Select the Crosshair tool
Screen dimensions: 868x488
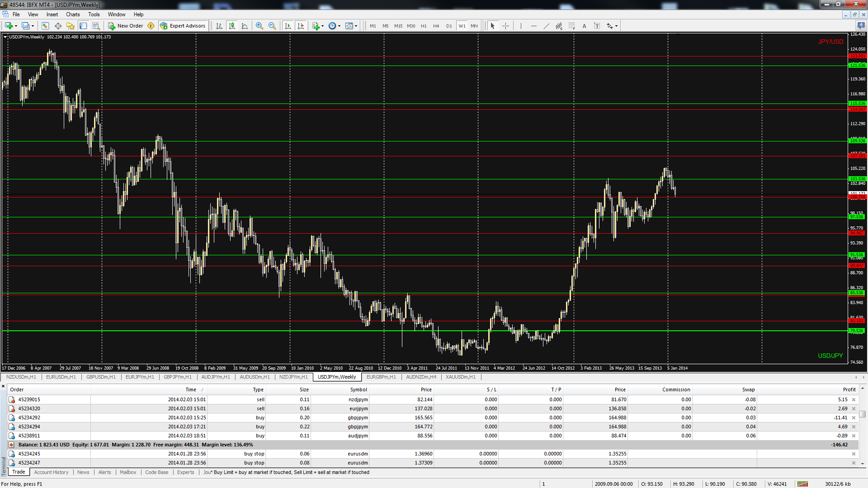[x=505, y=26]
